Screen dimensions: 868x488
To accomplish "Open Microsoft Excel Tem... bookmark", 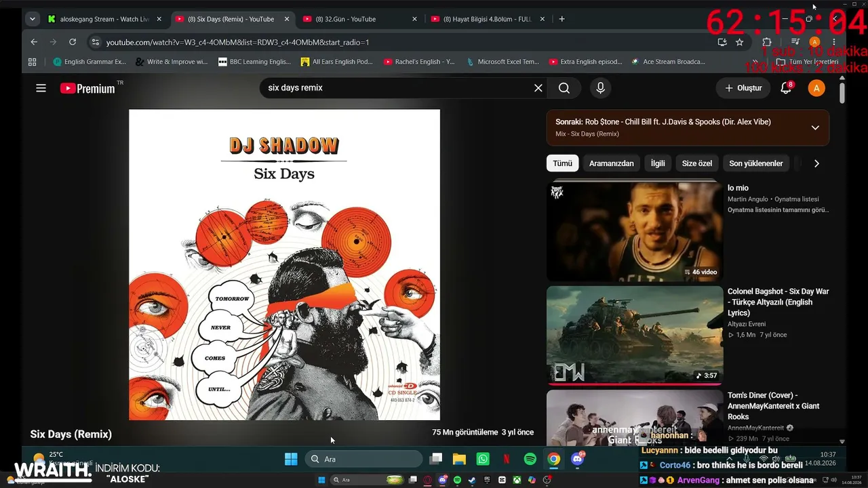I will click(502, 62).
